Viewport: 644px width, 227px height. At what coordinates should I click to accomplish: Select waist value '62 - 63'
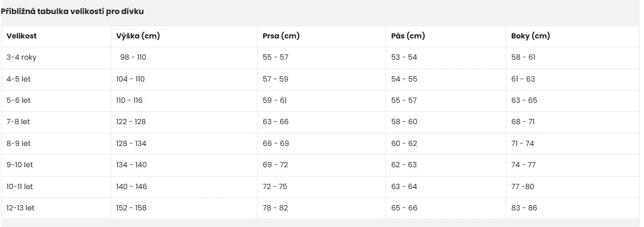(x=404, y=165)
